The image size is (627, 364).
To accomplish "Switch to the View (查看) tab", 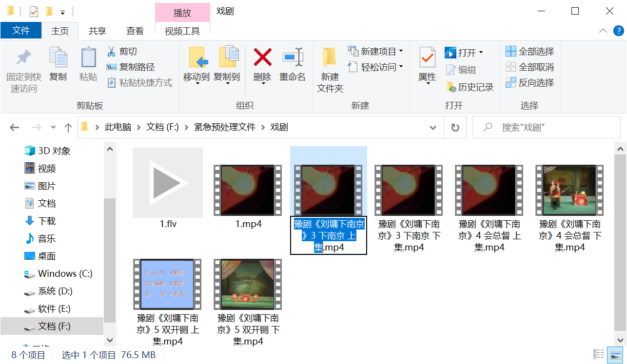I will click(135, 31).
